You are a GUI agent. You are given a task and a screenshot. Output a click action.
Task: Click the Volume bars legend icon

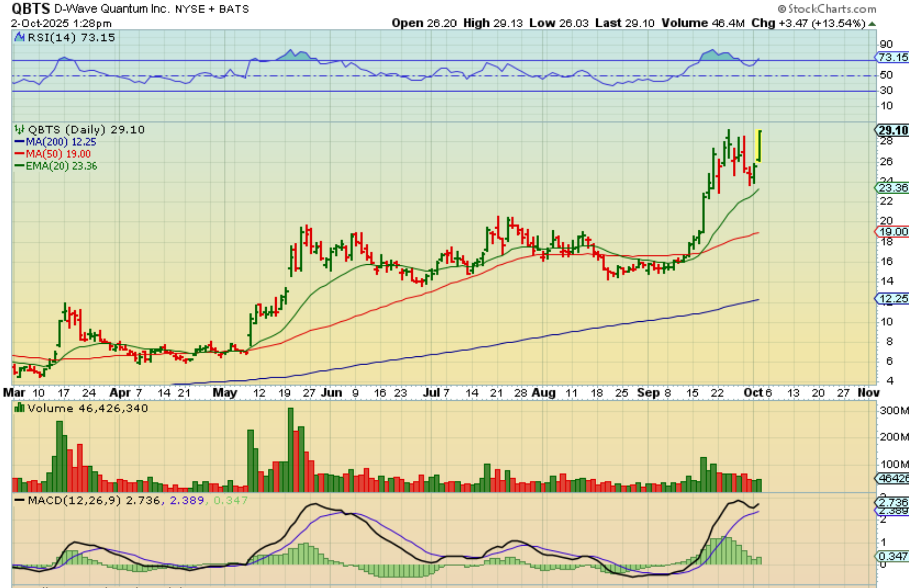(20, 408)
